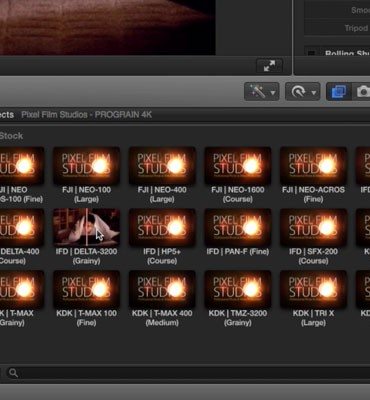The height and width of the screenshot is (400, 370).
Task: Open the retime speed dropdown
Action: (303, 92)
